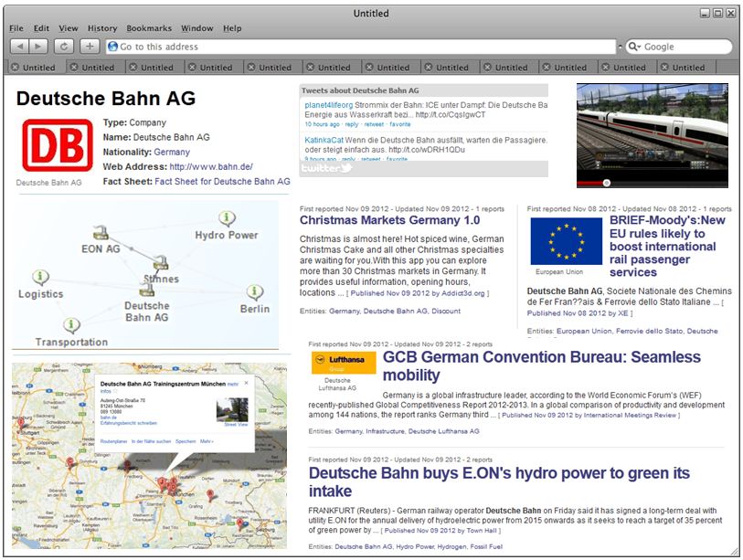Open the View menu

click(x=69, y=28)
